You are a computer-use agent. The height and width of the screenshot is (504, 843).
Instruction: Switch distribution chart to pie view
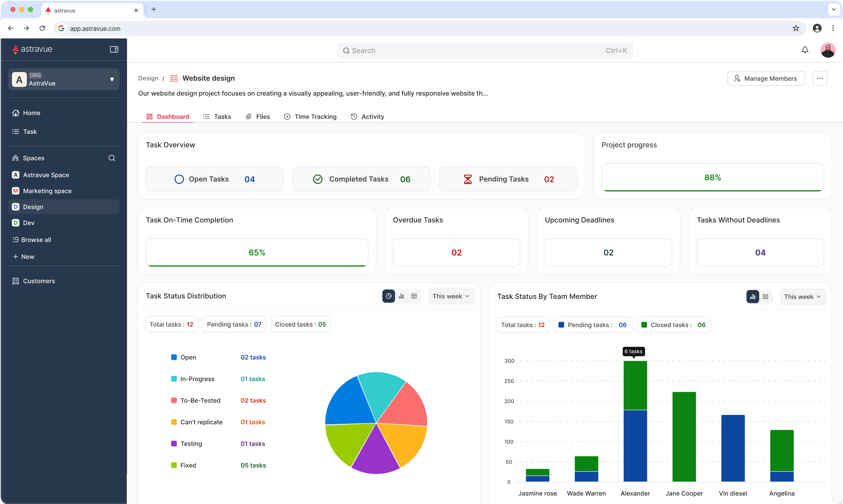point(388,296)
